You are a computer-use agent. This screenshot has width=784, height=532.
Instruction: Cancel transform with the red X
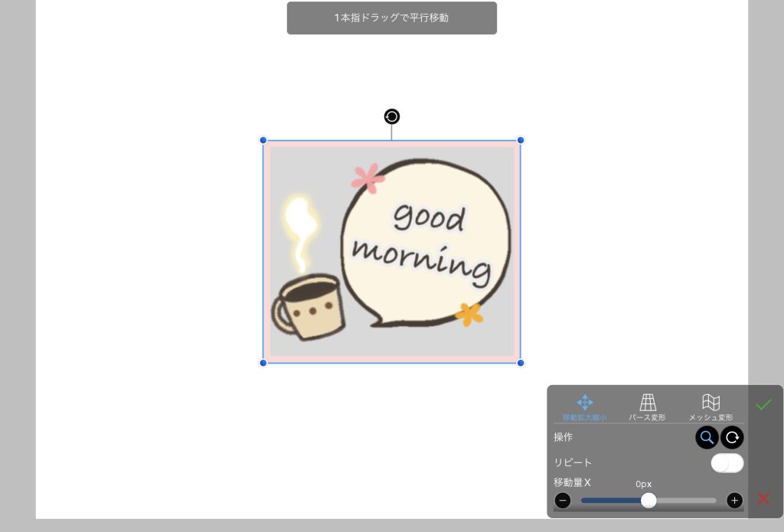coord(763,499)
